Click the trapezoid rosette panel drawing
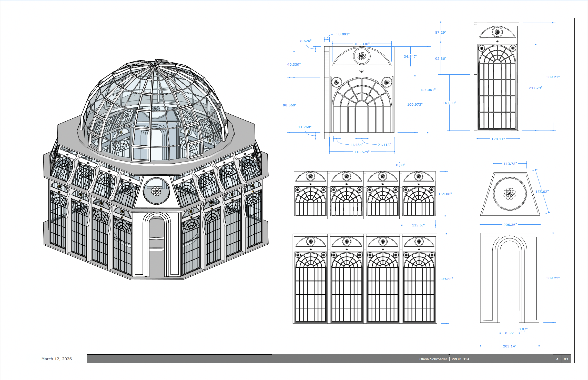 click(510, 194)
